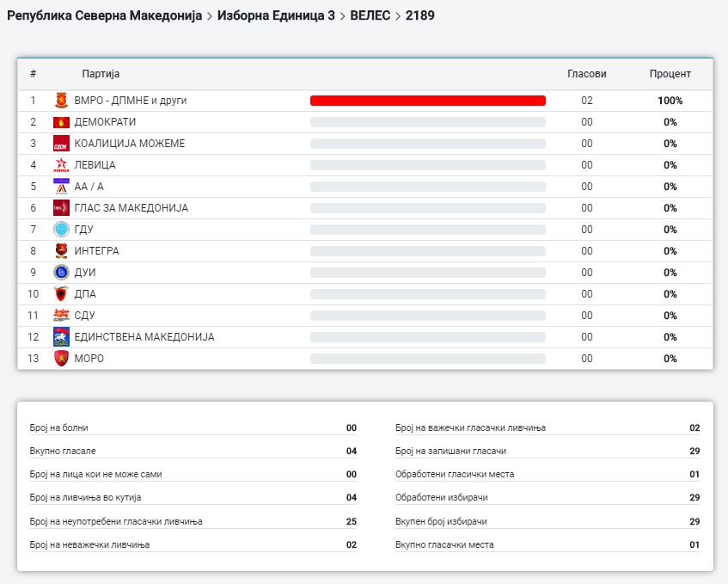
Task: Click the Партија column header
Action: click(101, 74)
